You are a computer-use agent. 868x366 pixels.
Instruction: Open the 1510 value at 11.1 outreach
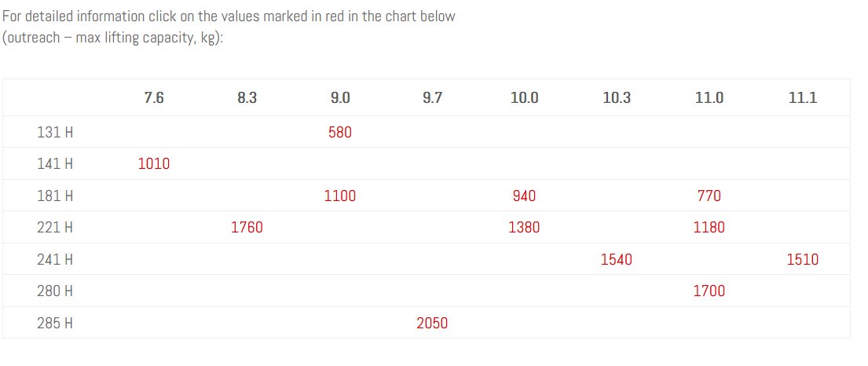(x=802, y=259)
